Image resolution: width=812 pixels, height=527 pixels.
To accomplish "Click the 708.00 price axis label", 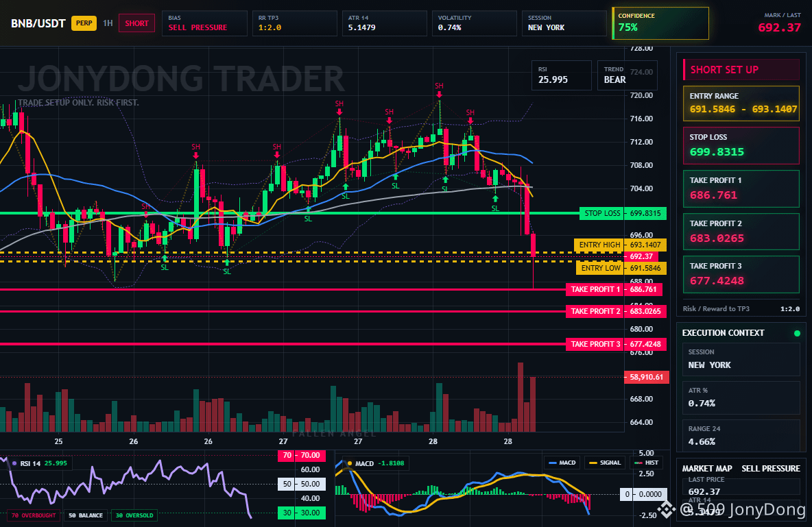I will pos(641,165).
